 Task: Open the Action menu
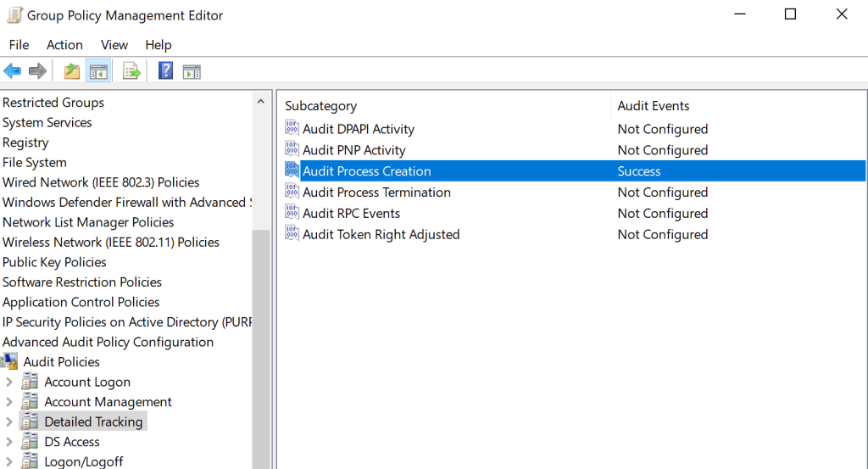[x=64, y=45]
